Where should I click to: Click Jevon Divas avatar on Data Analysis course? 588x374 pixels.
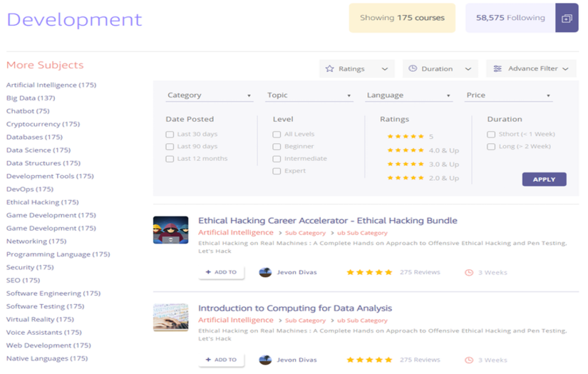coord(265,360)
